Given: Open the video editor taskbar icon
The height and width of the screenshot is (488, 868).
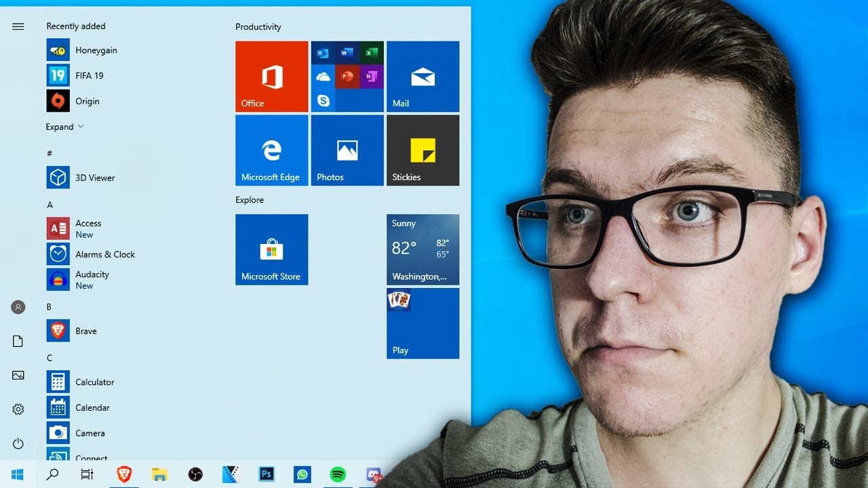Looking at the screenshot, I should [231, 474].
